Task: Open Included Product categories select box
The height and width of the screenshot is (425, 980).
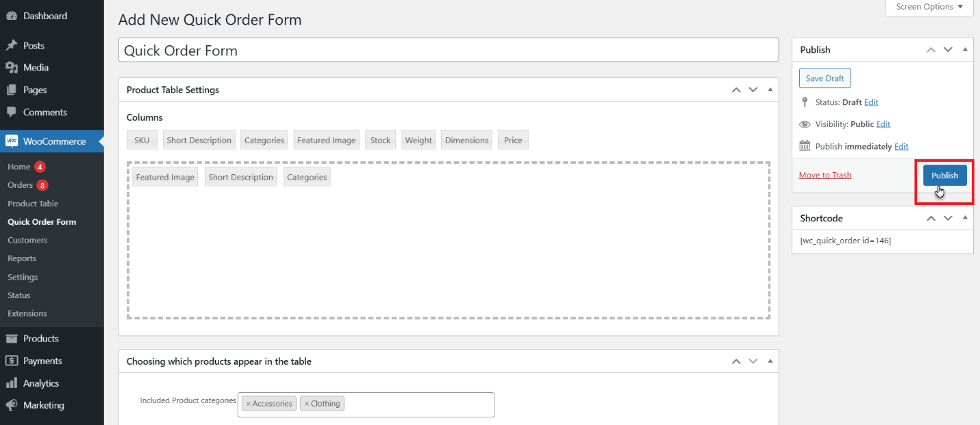Action: [x=366, y=404]
